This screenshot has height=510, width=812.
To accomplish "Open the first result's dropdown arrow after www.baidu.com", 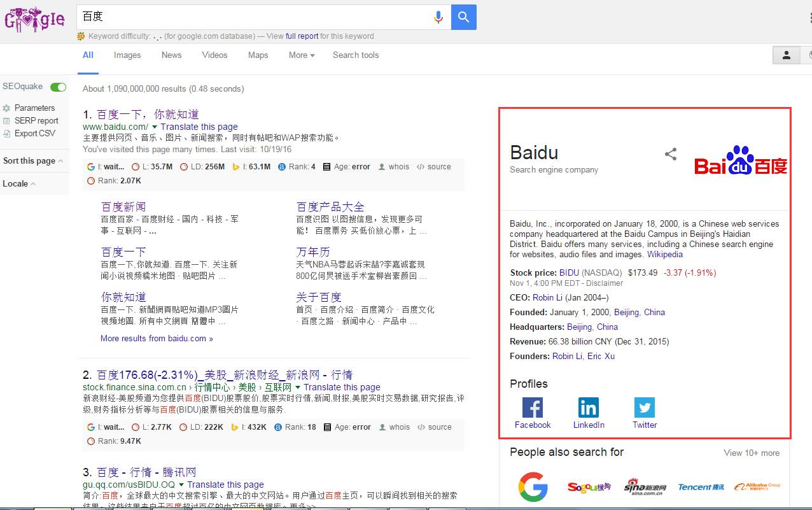I will point(155,127).
